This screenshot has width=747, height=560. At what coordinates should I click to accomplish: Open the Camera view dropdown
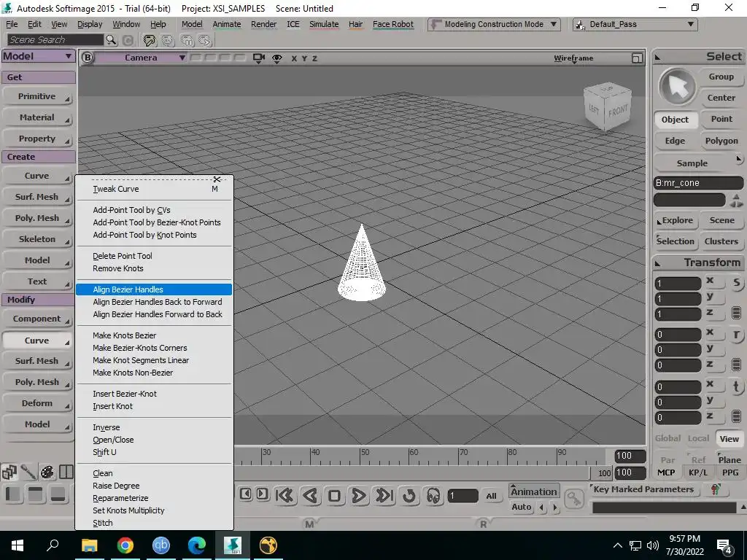tap(141, 58)
